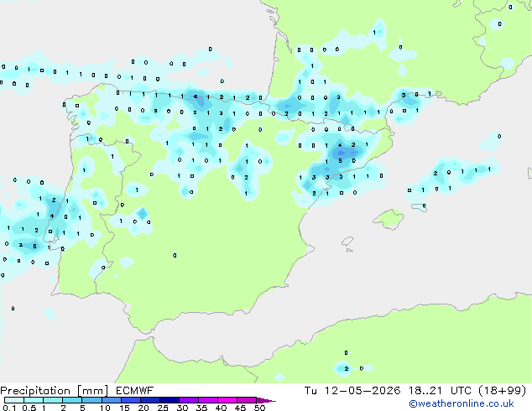Click the 'ECMWF' model label
The image size is (532, 411).
(135, 391)
